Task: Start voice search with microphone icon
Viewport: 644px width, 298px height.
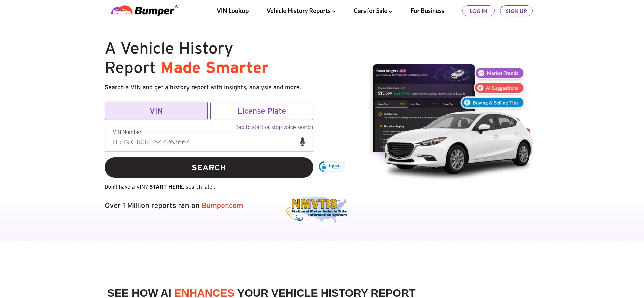Action: click(x=302, y=142)
